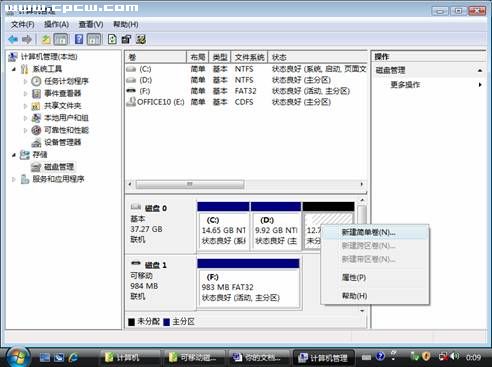Select 共享文件夹 in the tree
This screenshot has width=492, height=367.
point(63,106)
